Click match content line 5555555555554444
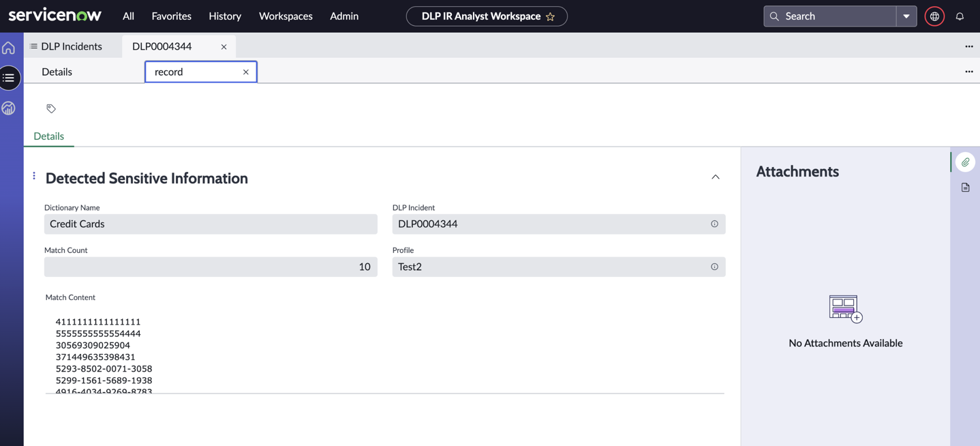 click(98, 333)
